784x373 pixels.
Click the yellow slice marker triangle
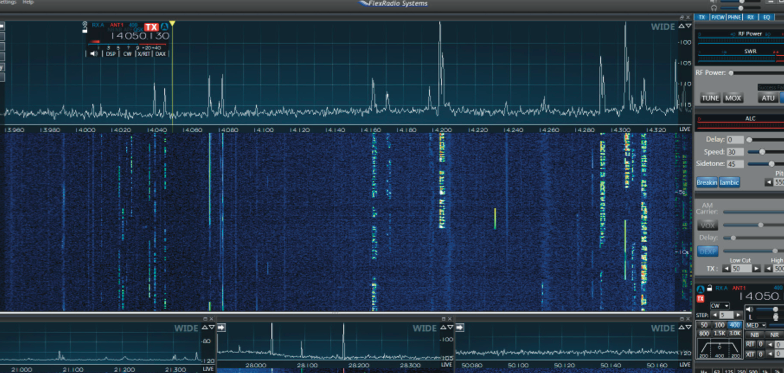click(x=172, y=24)
